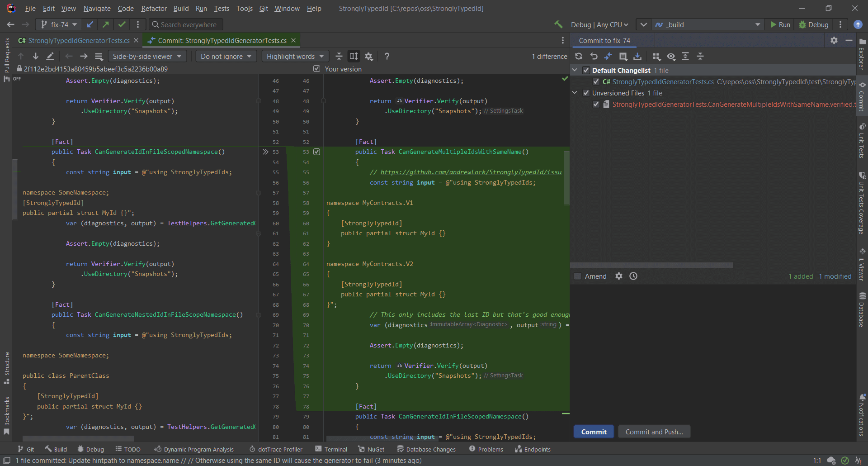This screenshot has width=868, height=466.
Task: Click the Run button
Action: [x=780, y=24]
